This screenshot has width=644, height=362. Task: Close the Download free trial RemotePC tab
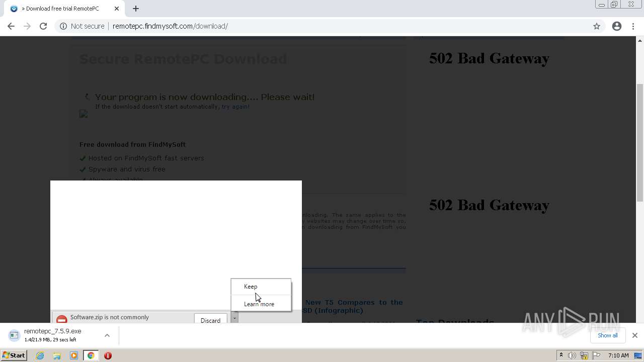click(x=117, y=9)
